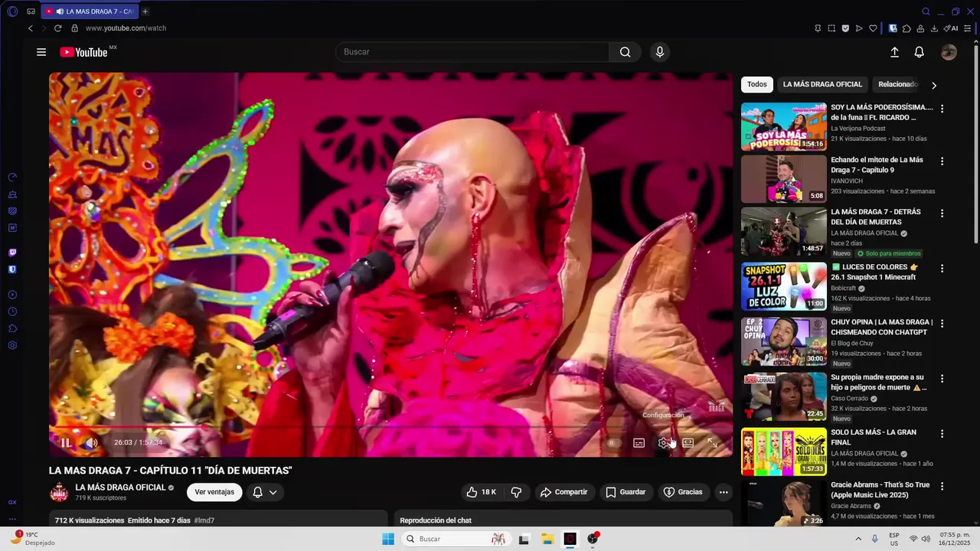Viewport: 980px width, 551px height.
Task: Open Twitch in the Opera sidebar
Action: 12,253
